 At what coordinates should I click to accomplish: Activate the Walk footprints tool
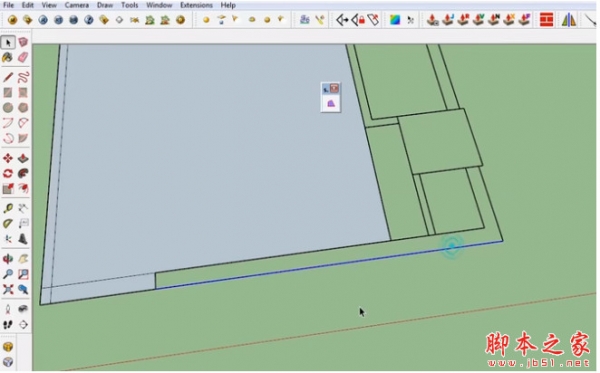[8, 324]
